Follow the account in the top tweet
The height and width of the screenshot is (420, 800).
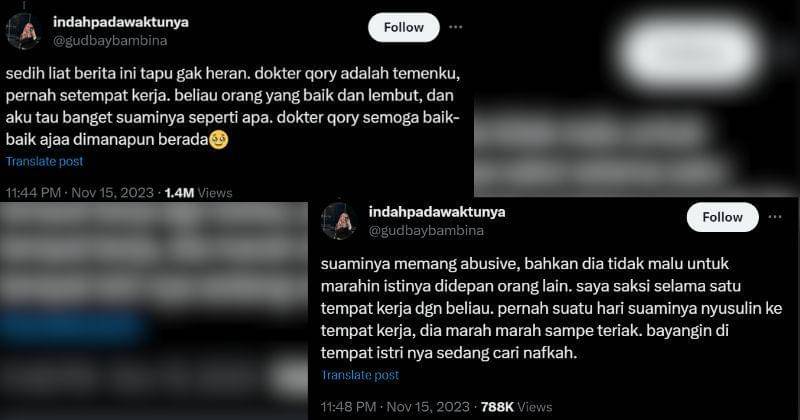[x=404, y=27]
